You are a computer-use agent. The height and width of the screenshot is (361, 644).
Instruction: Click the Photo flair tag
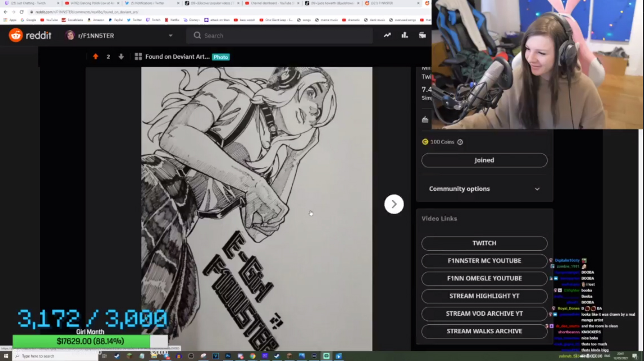pyautogui.click(x=221, y=57)
